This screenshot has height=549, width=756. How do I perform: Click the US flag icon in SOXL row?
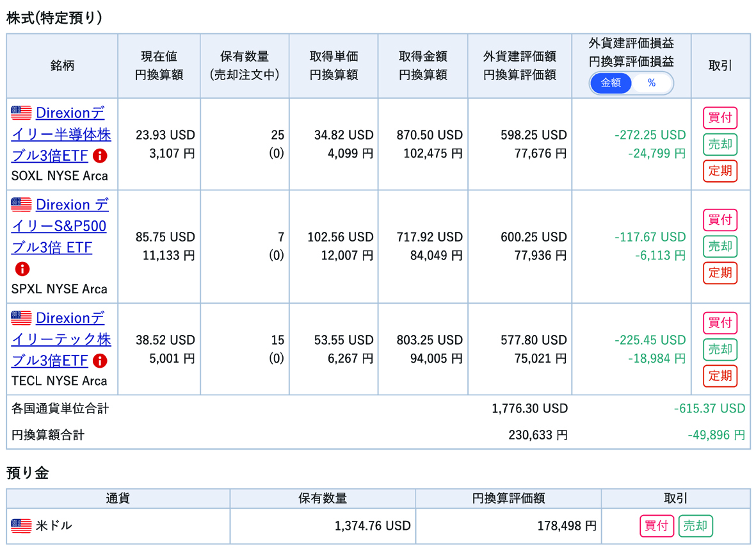21,112
